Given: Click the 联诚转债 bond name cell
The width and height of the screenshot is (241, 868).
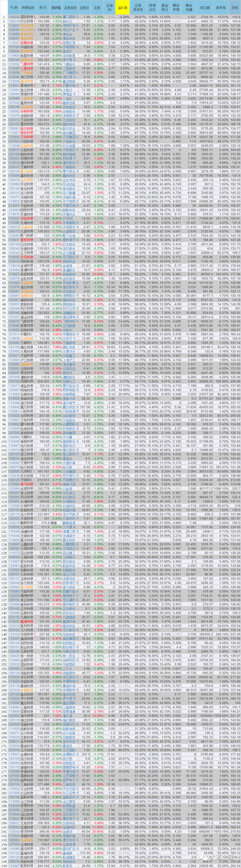Looking at the screenshot, I should pos(28,857).
